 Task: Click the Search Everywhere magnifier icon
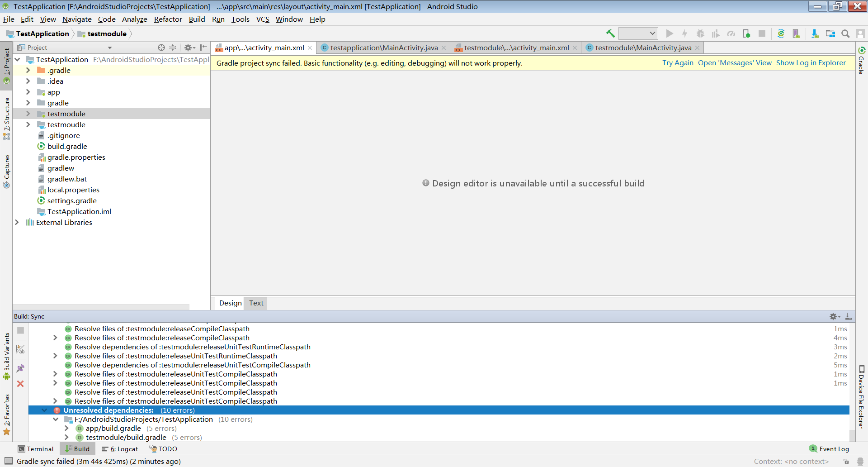(x=845, y=33)
